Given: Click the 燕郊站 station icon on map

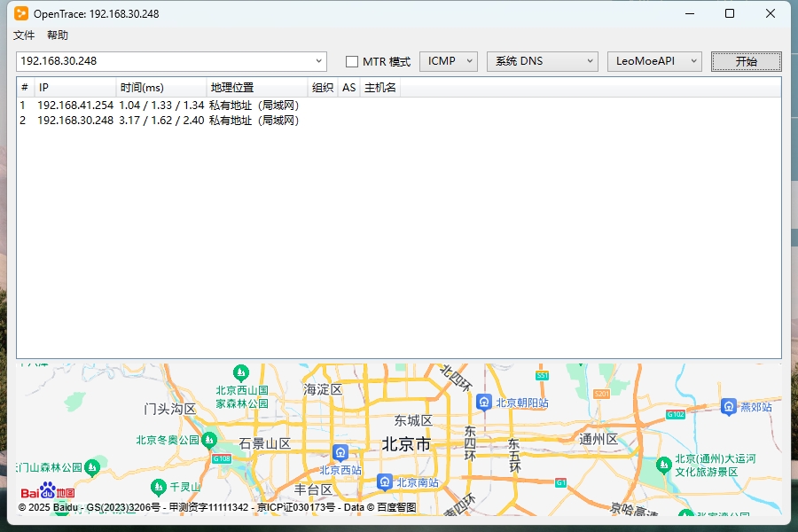Looking at the screenshot, I should (x=728, y=406).
